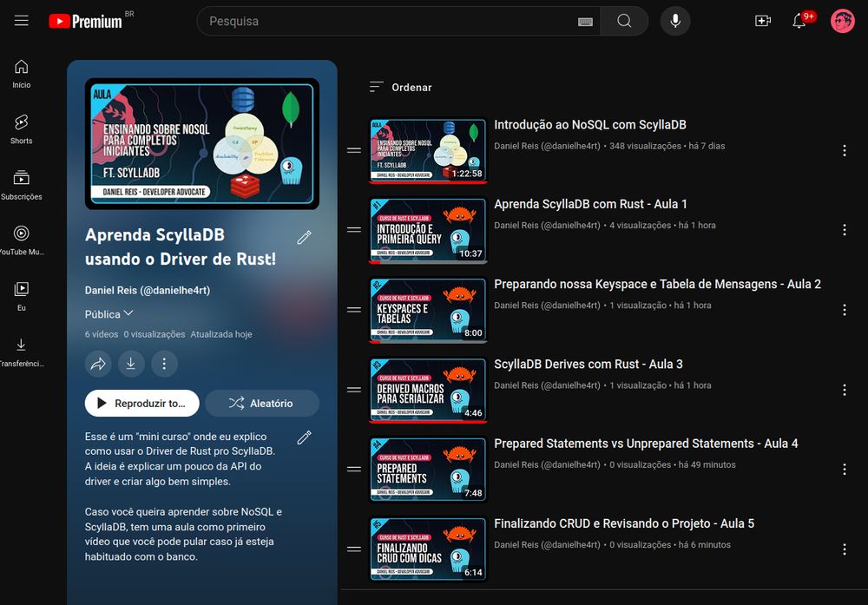Open the playlist cover thumbnail
Image resolution: width=868 pixels, height=605 pixels.
[202, 144]
